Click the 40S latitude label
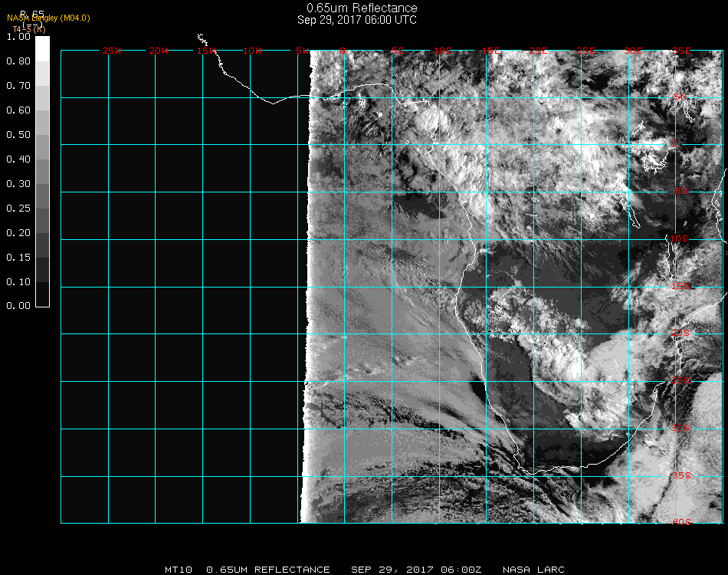The height and width of the screenshot is (575, 728). tap(681, 522)
